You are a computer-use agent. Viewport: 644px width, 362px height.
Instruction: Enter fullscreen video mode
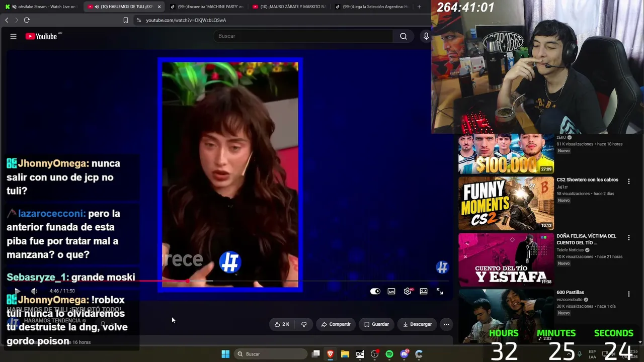point(440,291)
